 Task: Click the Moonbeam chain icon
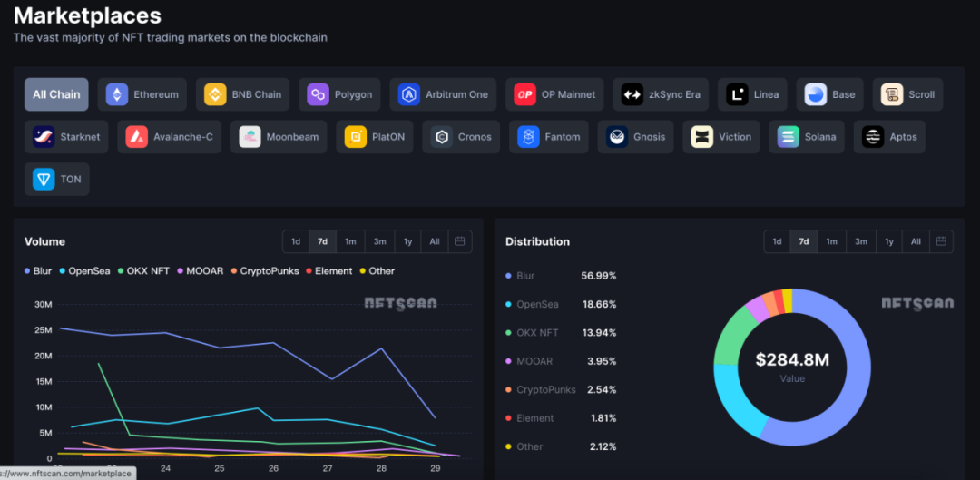(x=250, y=137)
